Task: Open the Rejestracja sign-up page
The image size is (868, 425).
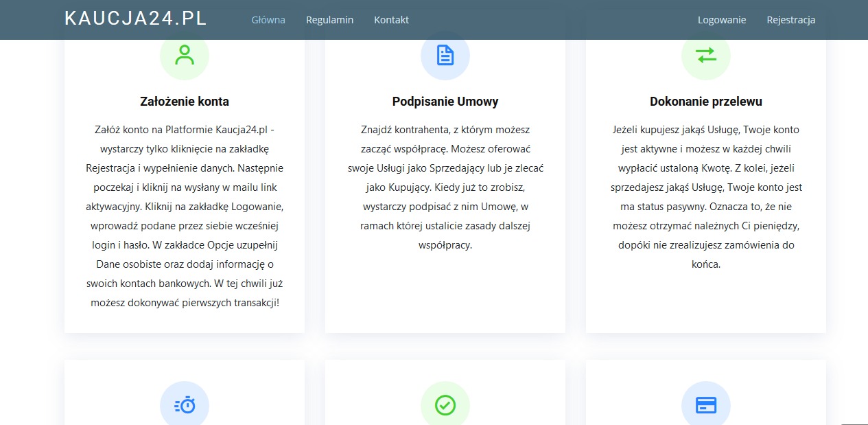Action: (791, 20)
